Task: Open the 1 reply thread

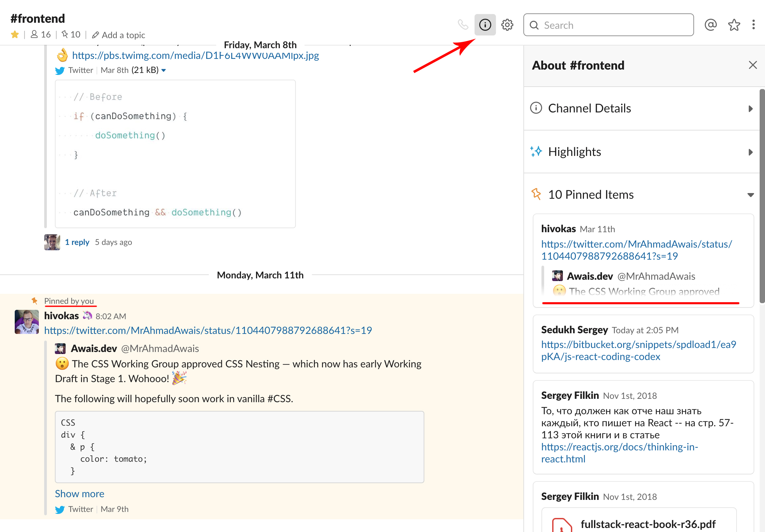Action: (77, 242)
